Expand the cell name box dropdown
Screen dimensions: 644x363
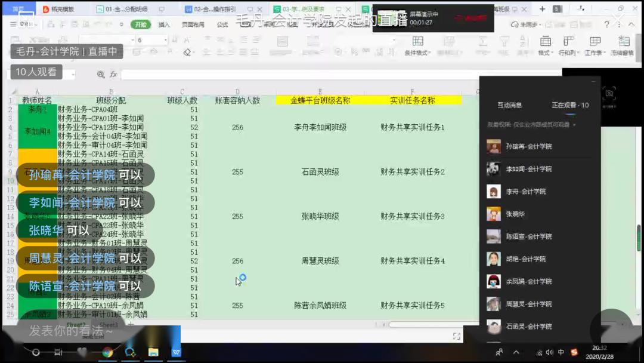tap(73, 75)
